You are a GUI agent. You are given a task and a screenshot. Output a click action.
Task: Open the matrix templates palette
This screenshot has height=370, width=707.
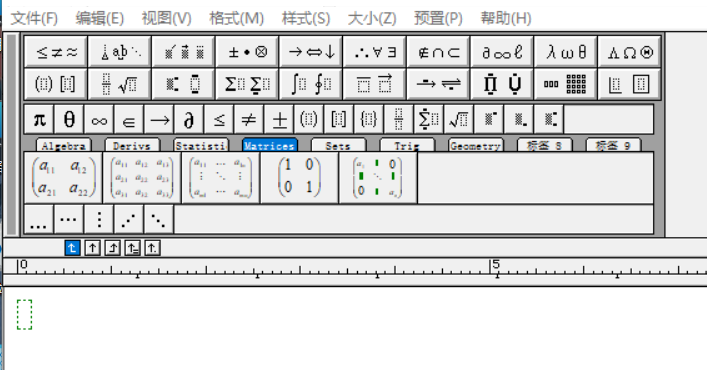tap(566, 84)
